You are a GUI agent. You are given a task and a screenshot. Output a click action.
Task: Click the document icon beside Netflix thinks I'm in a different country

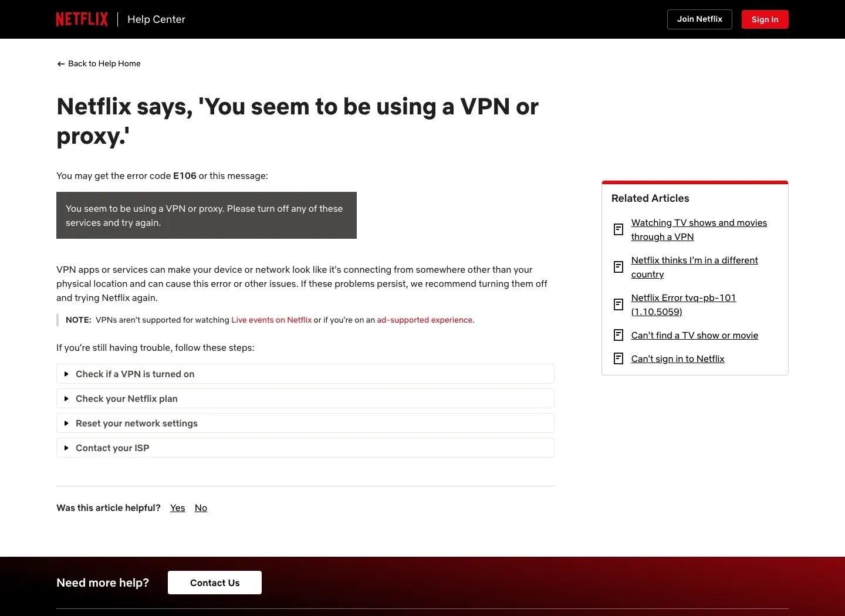pyautogui.click(x=618, y=267)
